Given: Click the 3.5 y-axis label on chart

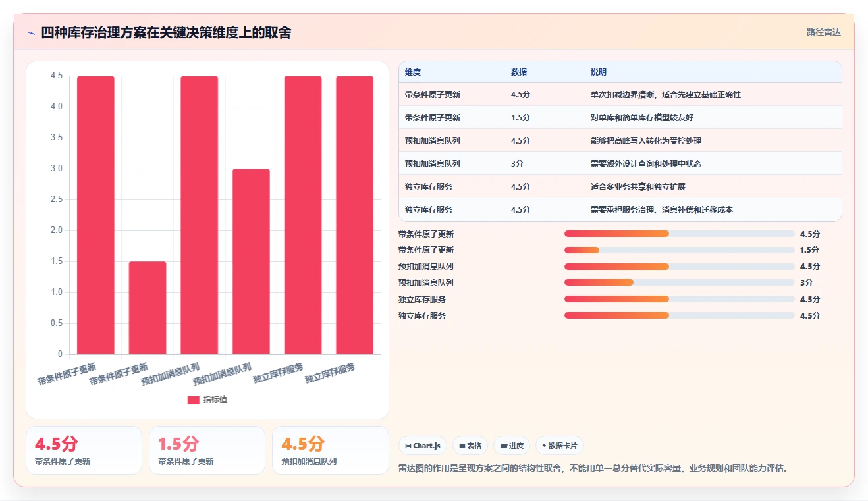Looking at the screenshot, I should tap(57, 138).
